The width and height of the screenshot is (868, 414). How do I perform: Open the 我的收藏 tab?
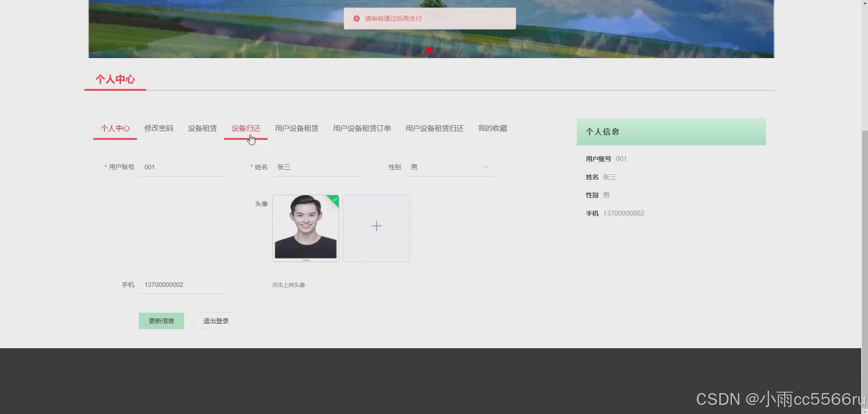492,128
